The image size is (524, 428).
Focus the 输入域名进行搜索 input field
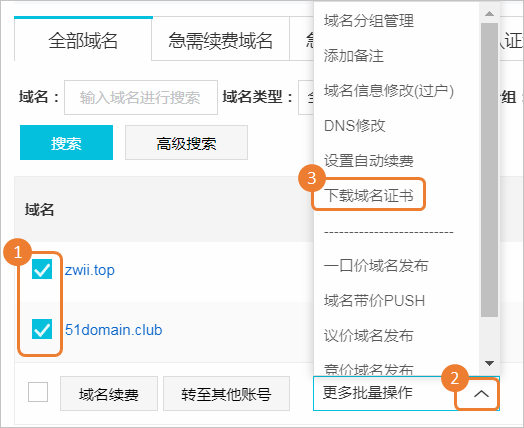click(141, 97)
